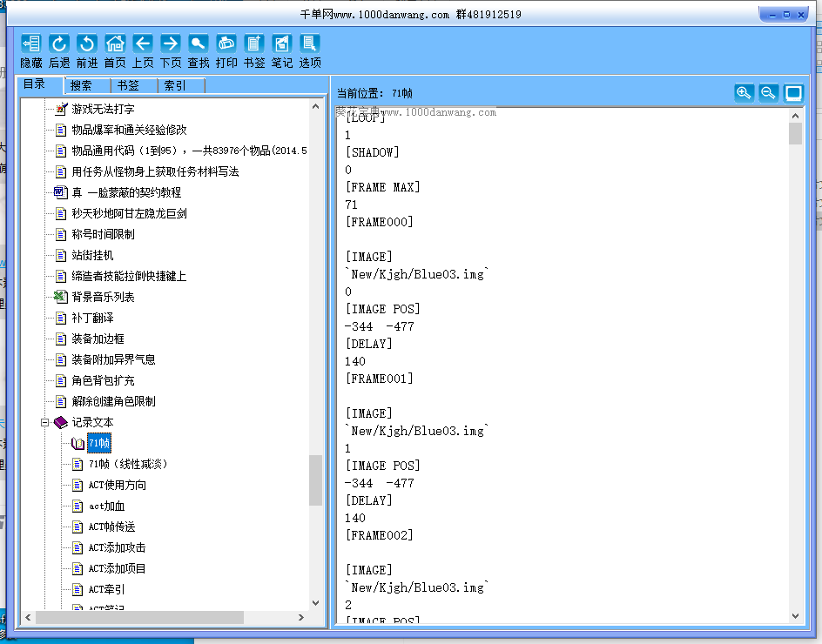Open the 背景音乐列表 tree entry
Image resolution: width=822 pixels, height=644 pixels.
pos(103,297)
